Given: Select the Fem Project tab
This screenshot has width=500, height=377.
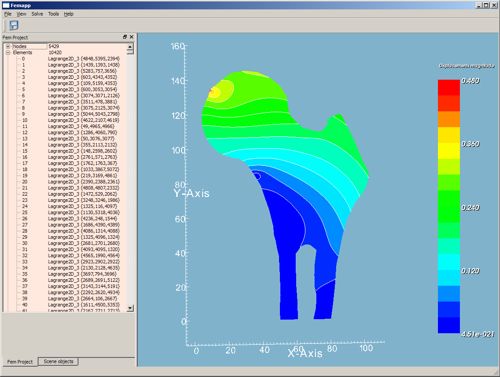Looking at the screenshot, I should [x=20, y=362].
